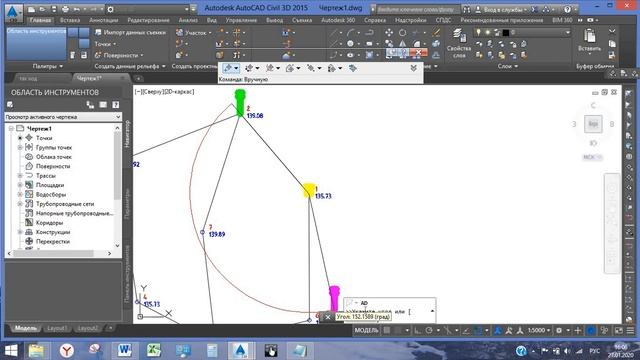
Task: Click the Undo arrow in quick access toolbar
Action: click(x=76, y=9)
